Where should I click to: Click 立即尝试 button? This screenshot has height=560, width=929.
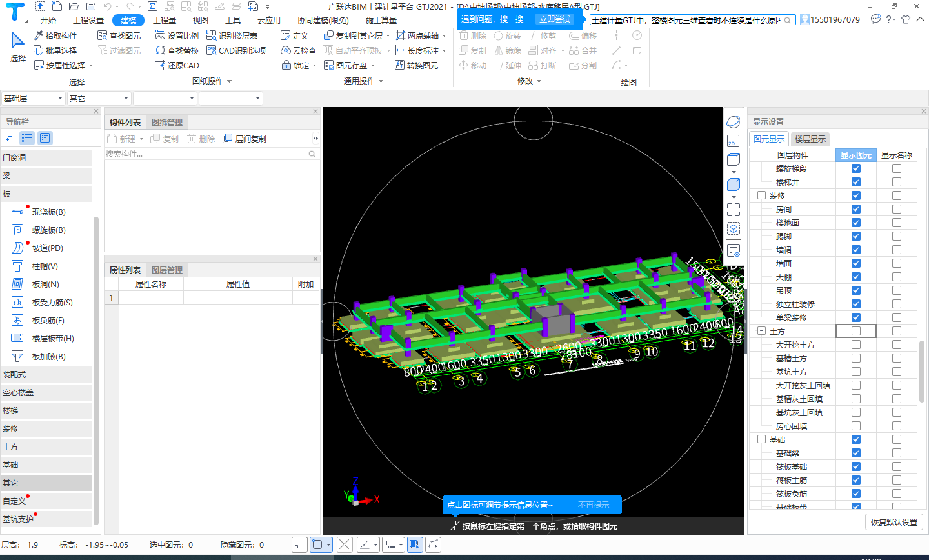click(555, 19)
